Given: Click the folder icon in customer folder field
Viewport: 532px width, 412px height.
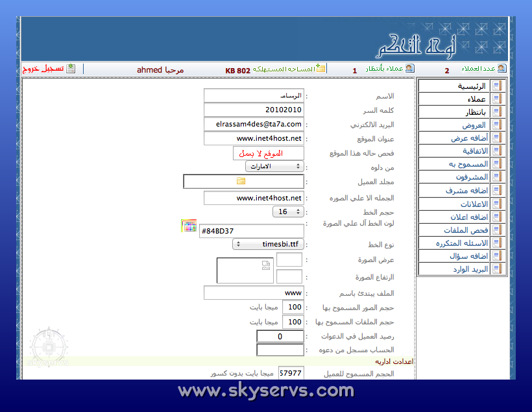Looking at the screenshot, I should pyautogui.click(x=241, y=181).
